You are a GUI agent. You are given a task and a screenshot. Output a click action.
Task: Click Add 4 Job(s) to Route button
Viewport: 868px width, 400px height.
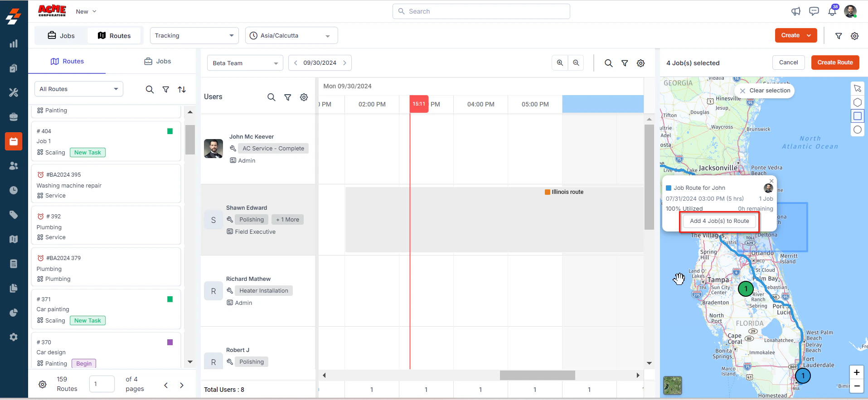pos(719,221)
